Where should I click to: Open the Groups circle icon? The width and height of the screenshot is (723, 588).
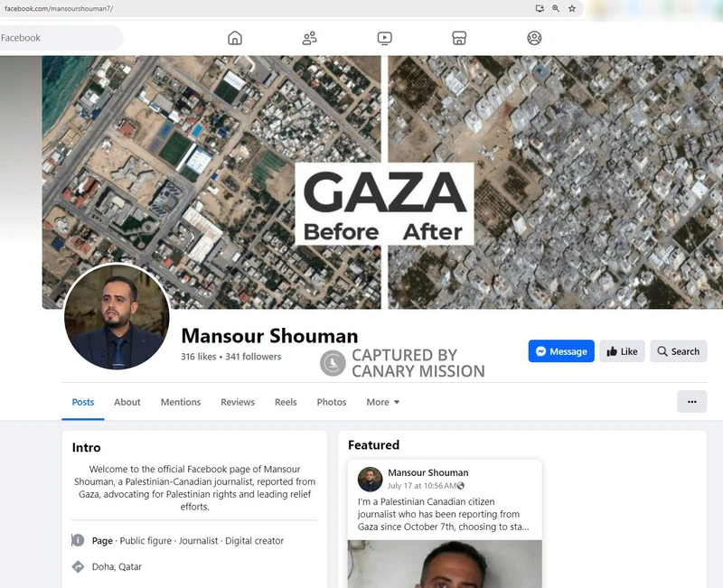[534, 38]
